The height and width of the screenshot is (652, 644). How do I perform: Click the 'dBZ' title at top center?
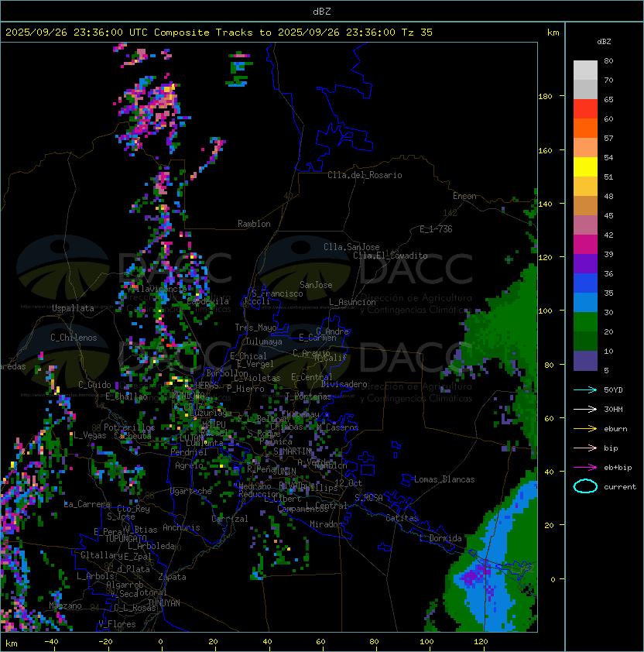pos(322,12)
